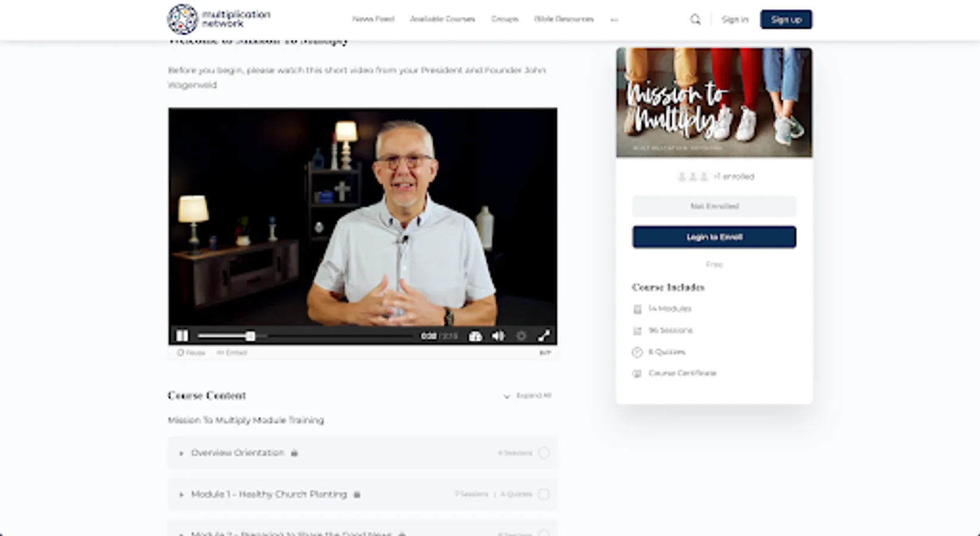Image resolution: width=980 pixels, height=536 pixels.
Task: Click the video elapsed time display
Action: 429,336
